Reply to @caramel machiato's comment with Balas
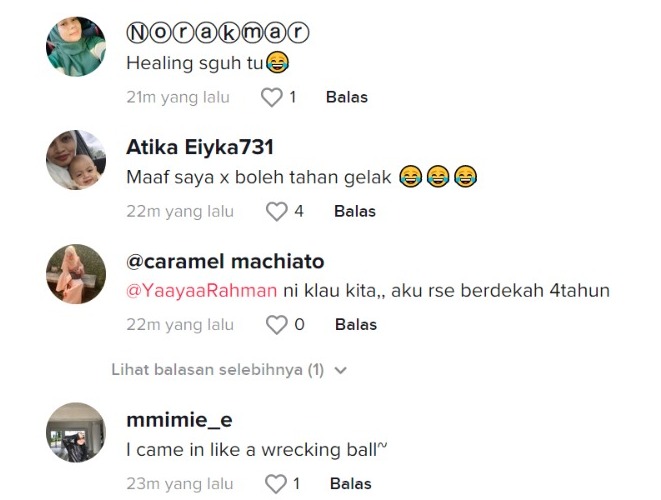Screen dimensions: 661x500 point(356,325)
